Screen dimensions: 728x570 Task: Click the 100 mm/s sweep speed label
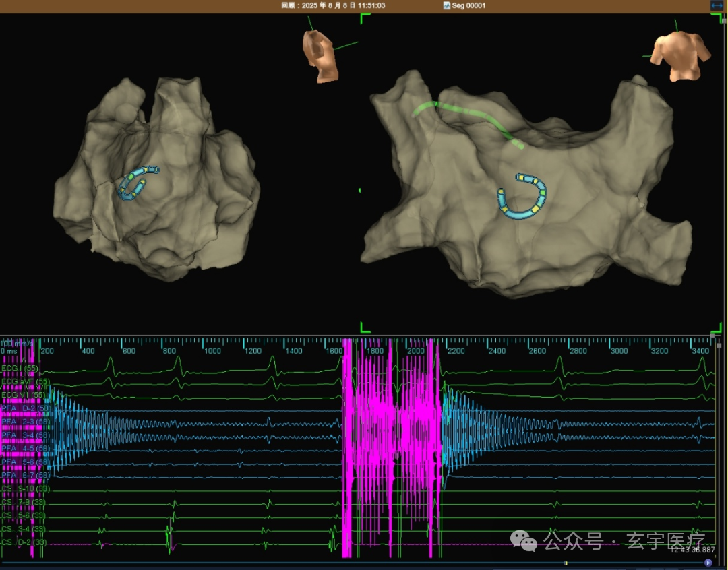pyautogui.click(x=17, y=343)
